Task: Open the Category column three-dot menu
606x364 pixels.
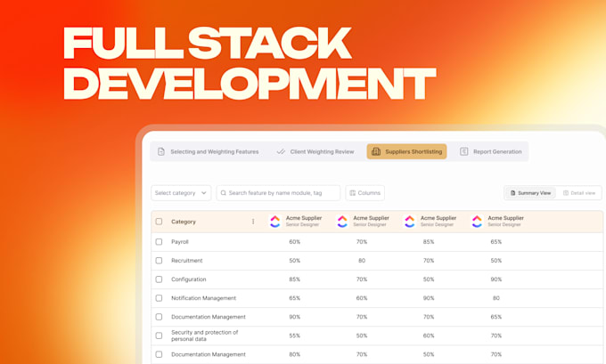Action: (x=253, y=222)
